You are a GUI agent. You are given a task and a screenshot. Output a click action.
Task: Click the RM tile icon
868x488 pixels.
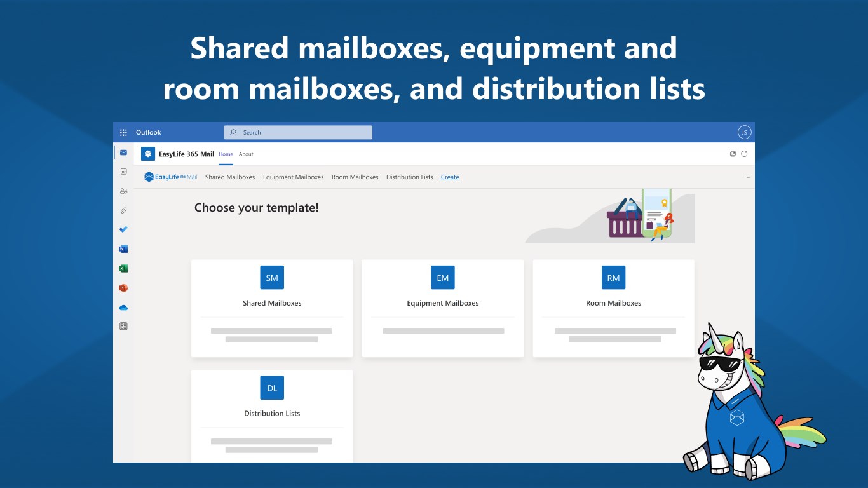click(x=613, y=278)
